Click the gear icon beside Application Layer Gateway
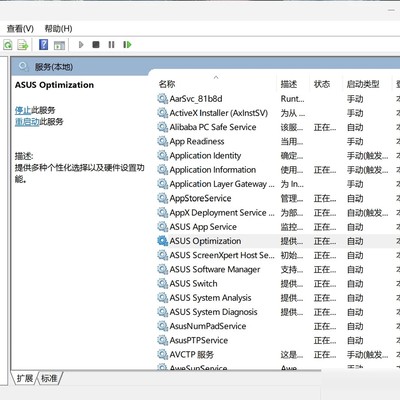This screenshot has width=400, height=400. pyautogui.click(x=162, y=184)
